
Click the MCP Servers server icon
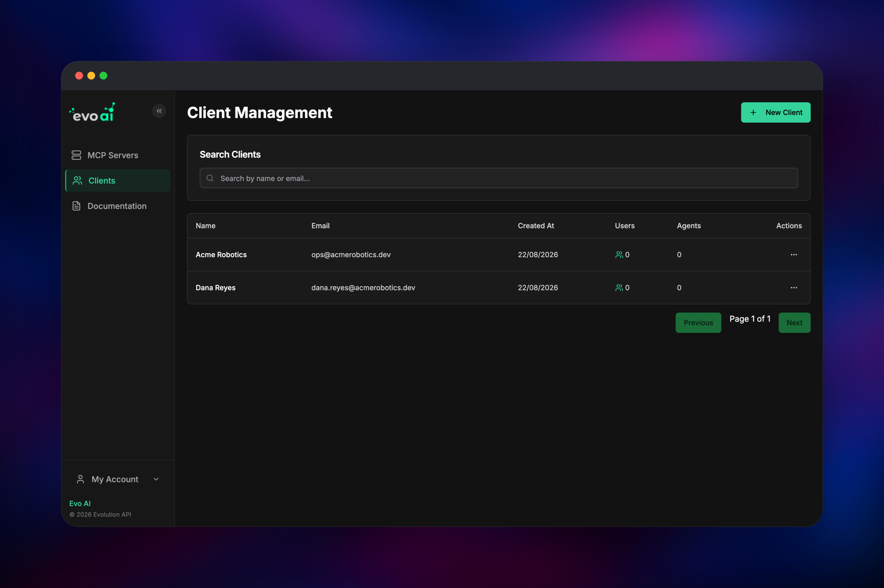click(x=76, y=155)
